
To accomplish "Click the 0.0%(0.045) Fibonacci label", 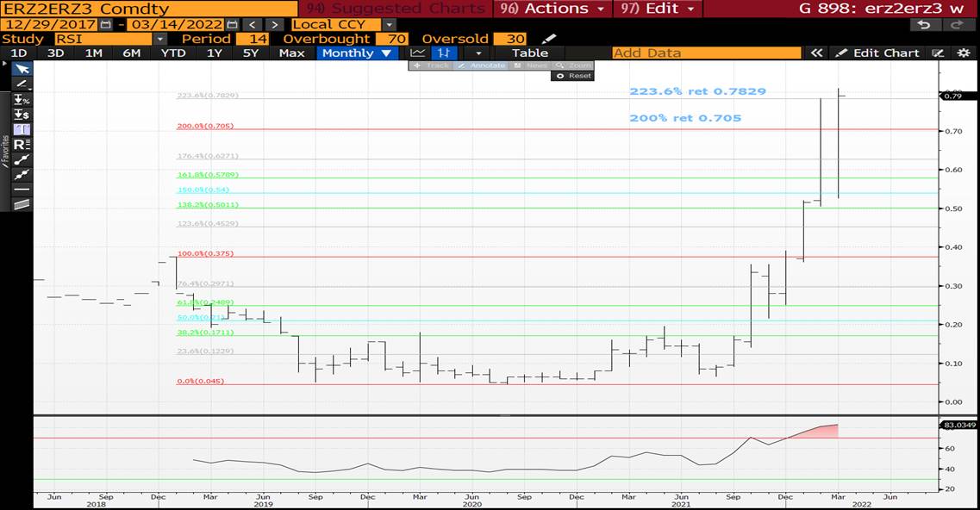I will pos(200,382).
